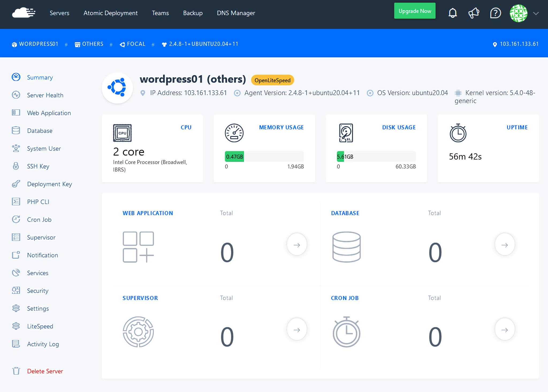
Task: Select Server Health in the sidebar
Action: click(45, 95)
